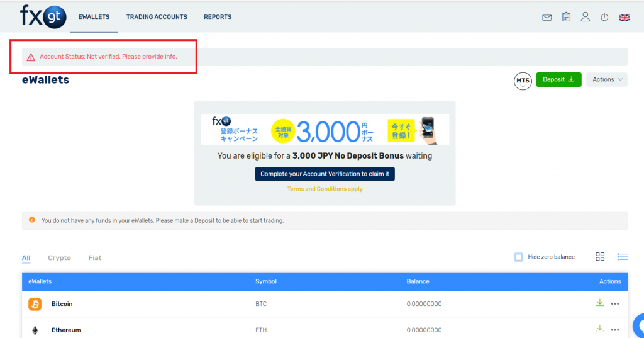Click the no funds Deposit notice text

click(x=163, y=221)
